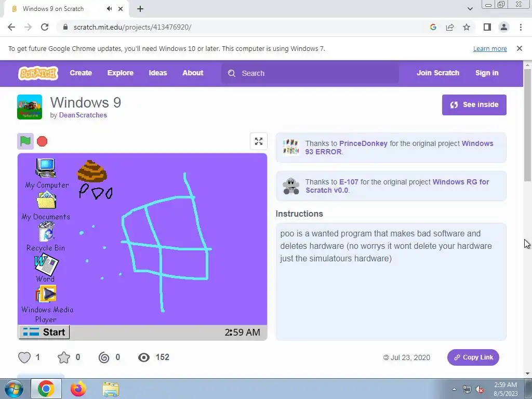Launch the Word icon in the simulator
Screen dimensions: 532x399
click(46, 269)
